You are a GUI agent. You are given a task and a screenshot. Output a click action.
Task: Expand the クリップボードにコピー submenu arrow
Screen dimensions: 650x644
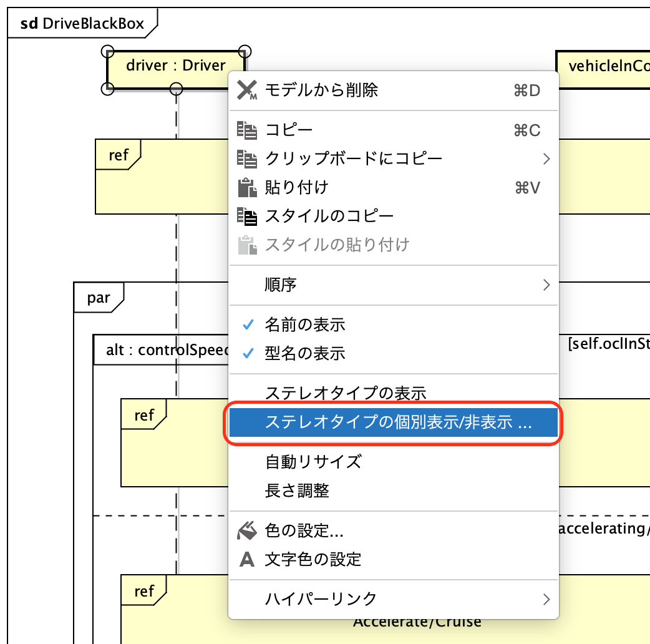(x=546, y=159)
